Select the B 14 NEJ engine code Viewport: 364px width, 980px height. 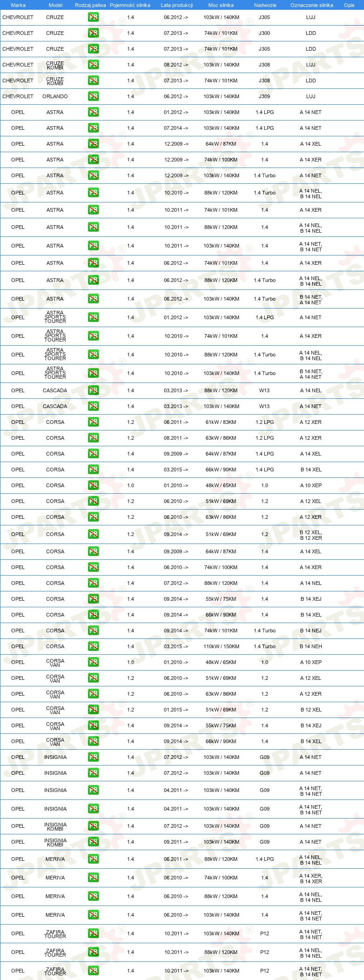(311, 631)
